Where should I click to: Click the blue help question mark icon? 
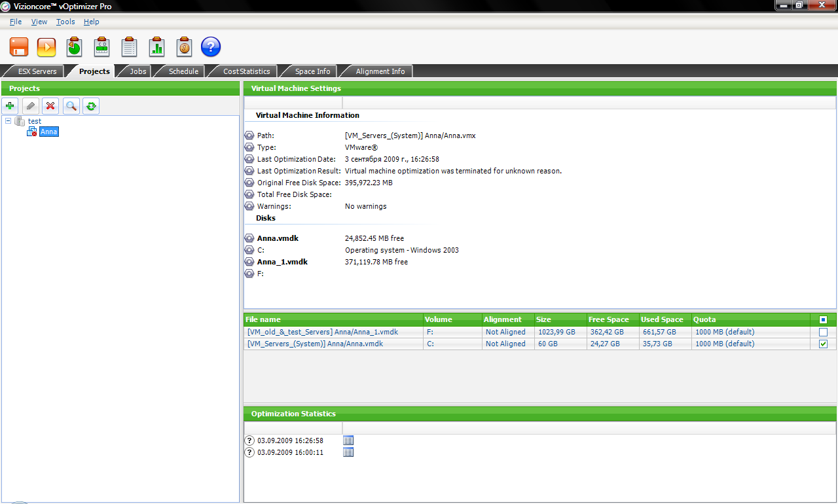coord(211,47)
